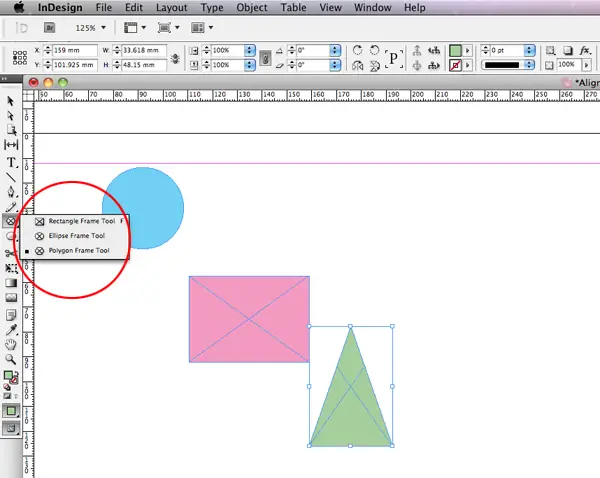This screenshot has height=478, width=600.
Task: Select the Scissors tool
Action: (10, 253)
